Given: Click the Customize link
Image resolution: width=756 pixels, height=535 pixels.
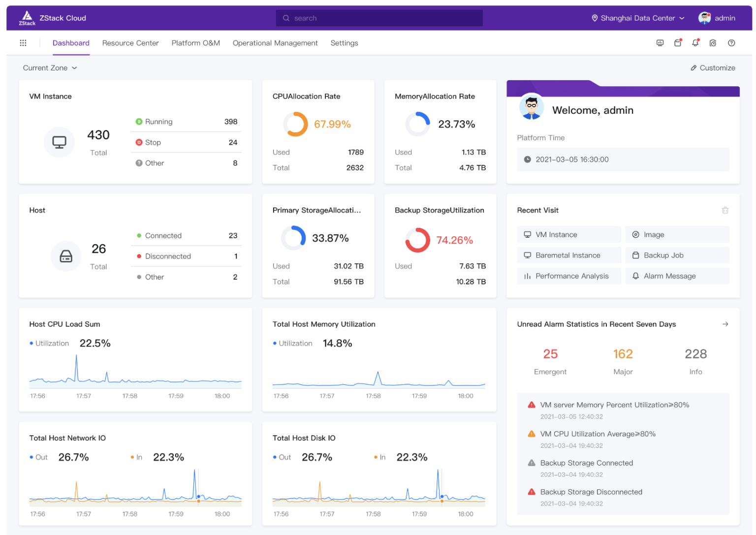Looking at the screenshot, I should point(713,67).
